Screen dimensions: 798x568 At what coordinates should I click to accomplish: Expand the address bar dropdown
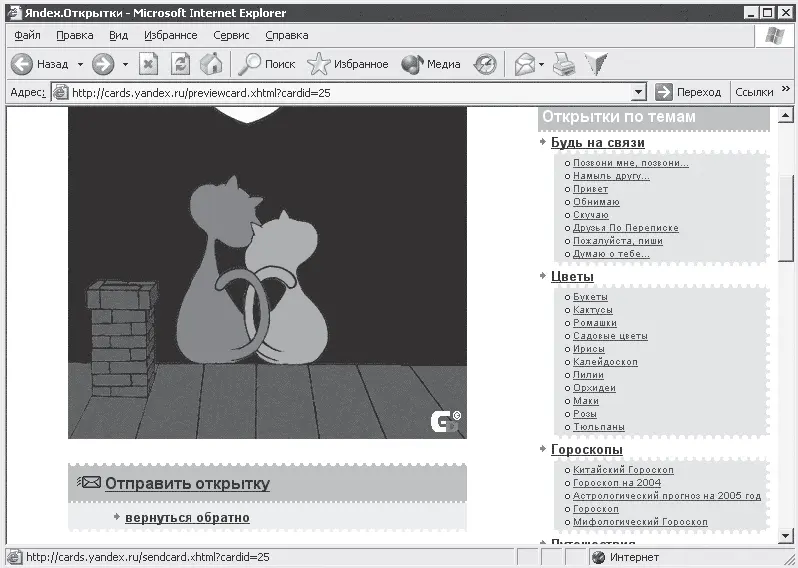click(x=638, y=93)
